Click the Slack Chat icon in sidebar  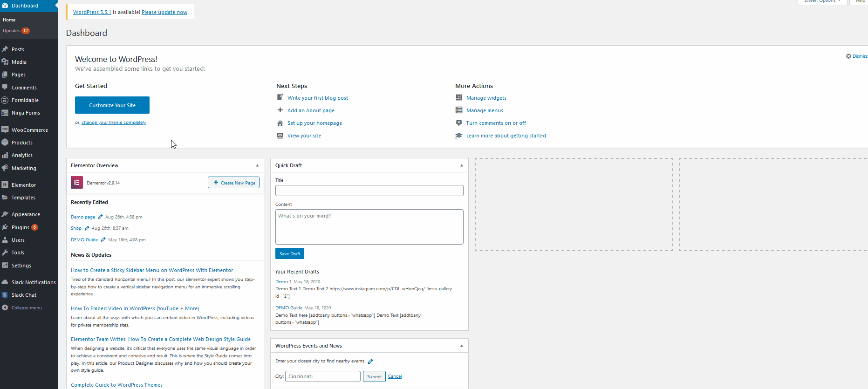[x=5, y=295]
